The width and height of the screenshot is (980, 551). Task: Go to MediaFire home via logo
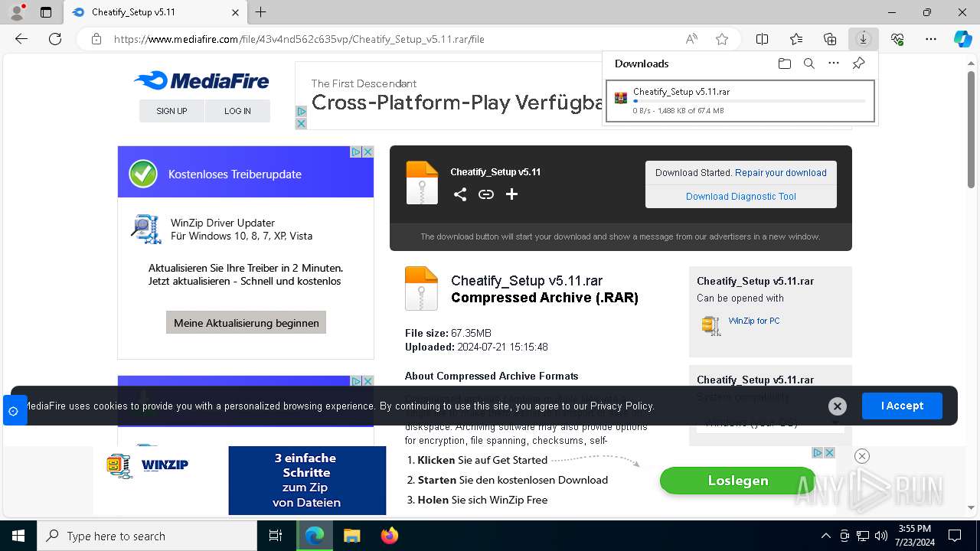[201, 80]
